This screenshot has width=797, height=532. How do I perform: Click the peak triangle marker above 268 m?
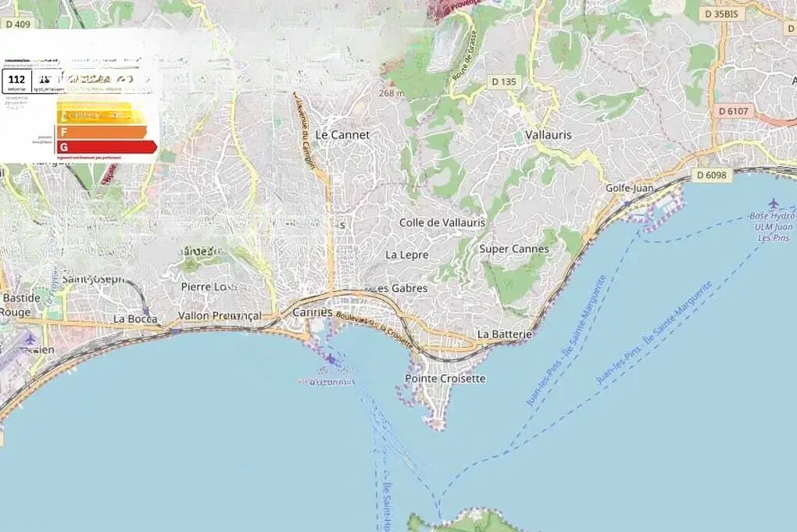point(392,84)
